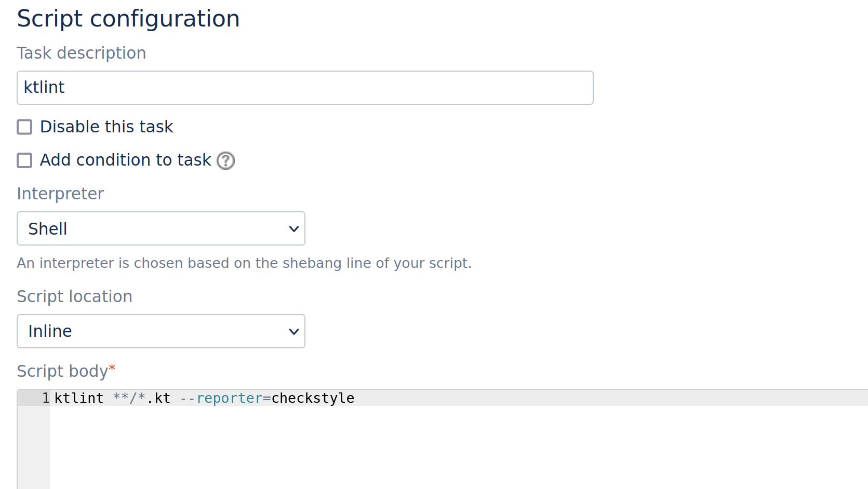This screenshot has height=489, width=868.
Task: Click the 'Task description' field label
Action: pos(81,53)
